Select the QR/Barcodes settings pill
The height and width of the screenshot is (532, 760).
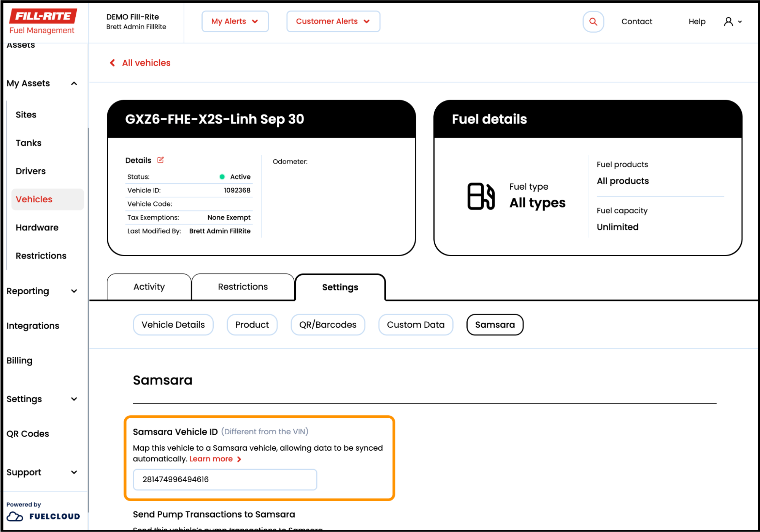(327, 325)
